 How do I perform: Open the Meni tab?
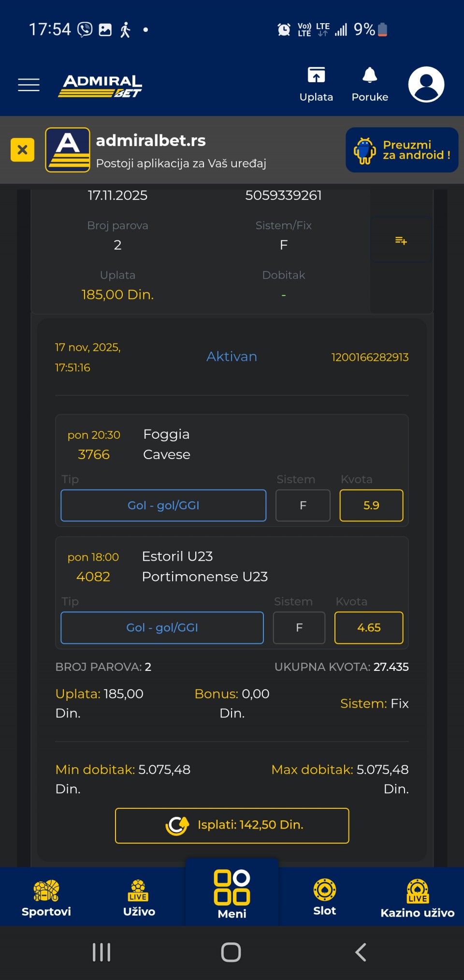click(x=232, y=895)
